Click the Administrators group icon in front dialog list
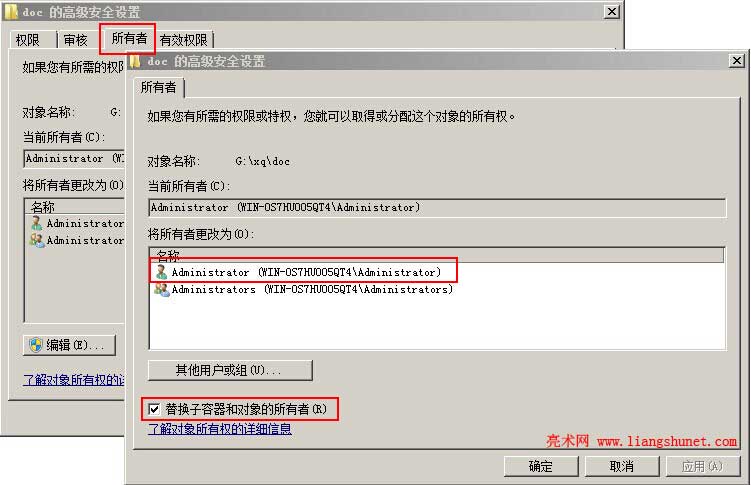This screenshot has height=485, width=751. point(162,289)
